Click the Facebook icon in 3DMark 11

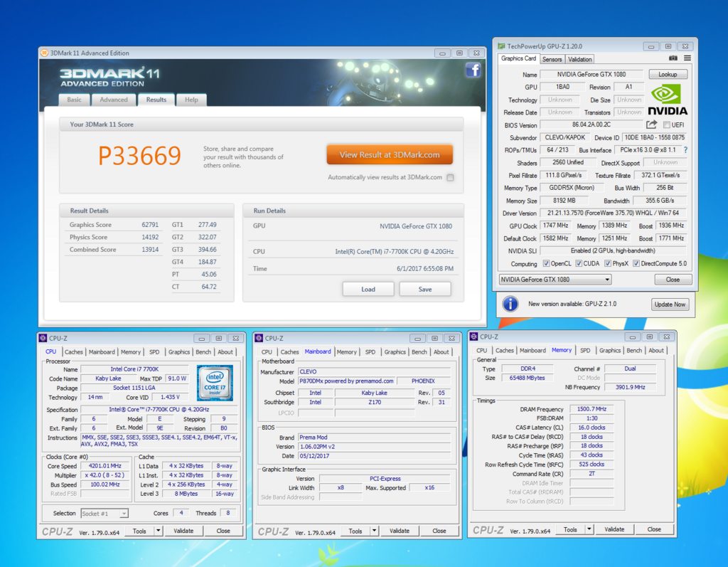[473, 70]
